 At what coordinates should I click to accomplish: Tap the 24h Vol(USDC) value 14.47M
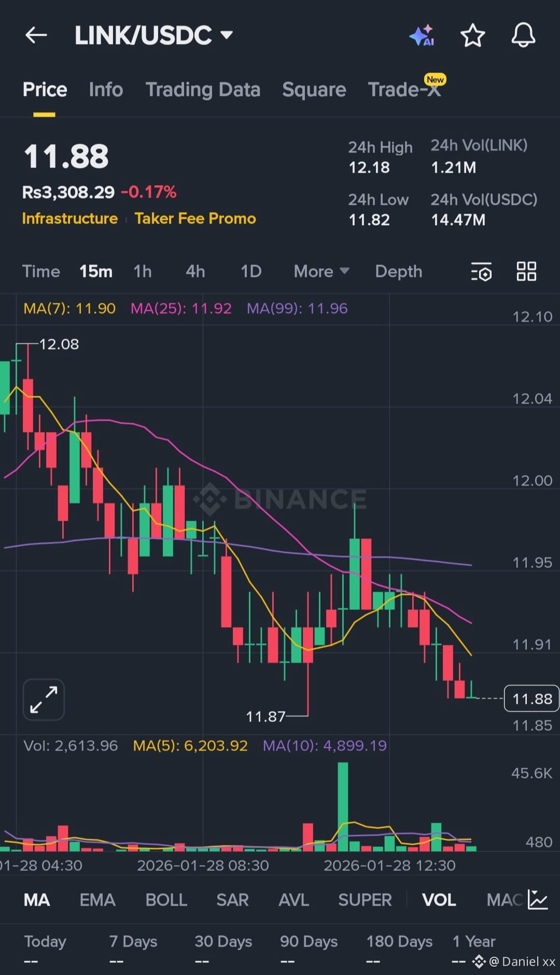click(458, 220)
